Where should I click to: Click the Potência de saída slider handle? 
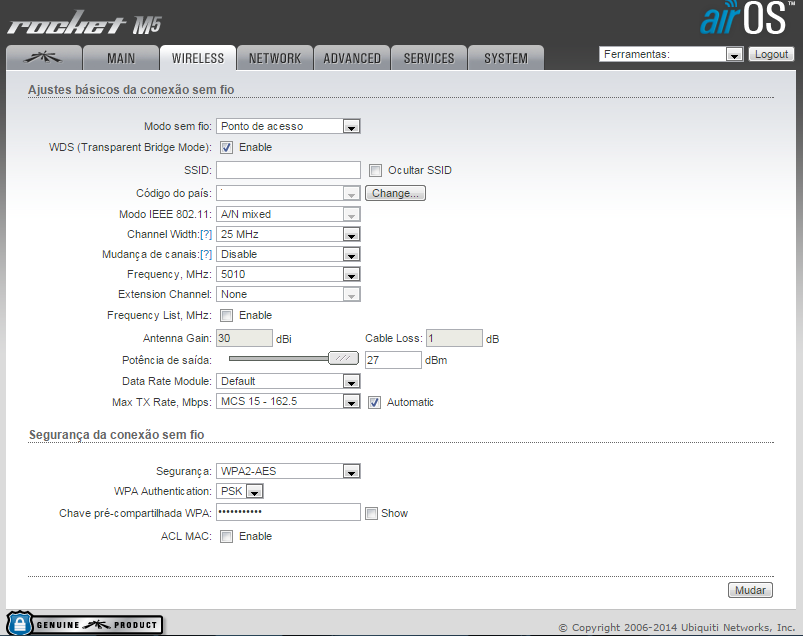point(343,358)
